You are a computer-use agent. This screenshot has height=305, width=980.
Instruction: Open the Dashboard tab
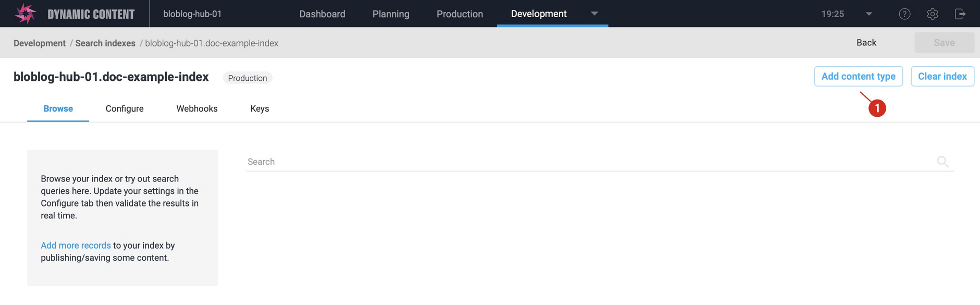pos(322,14)
